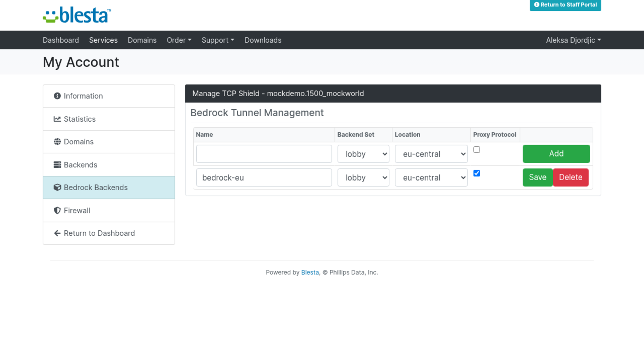Focus the empty Name input field
Viewport: 644px width, 362px height.
264,154
